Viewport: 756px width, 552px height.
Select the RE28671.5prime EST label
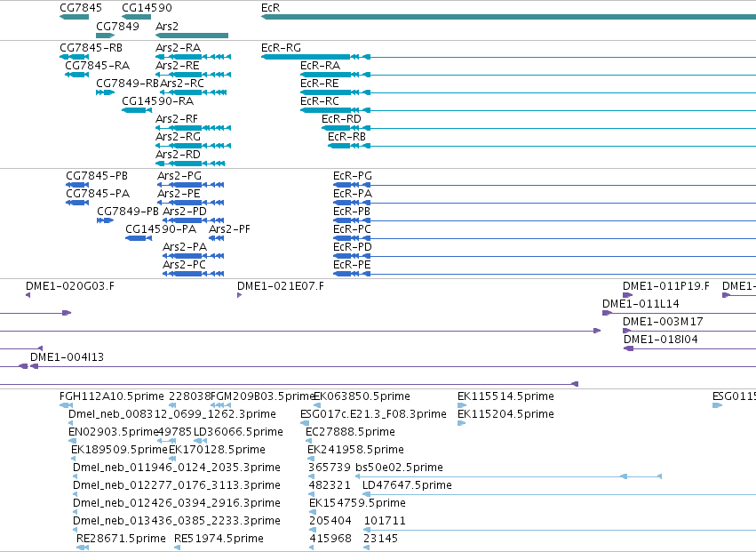[x=121, y=539]
